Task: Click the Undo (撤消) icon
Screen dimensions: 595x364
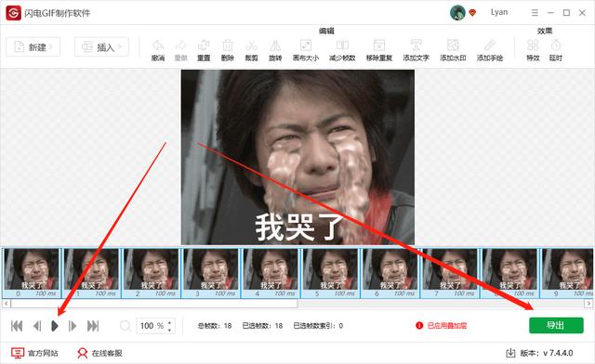Action: point(158,45)
